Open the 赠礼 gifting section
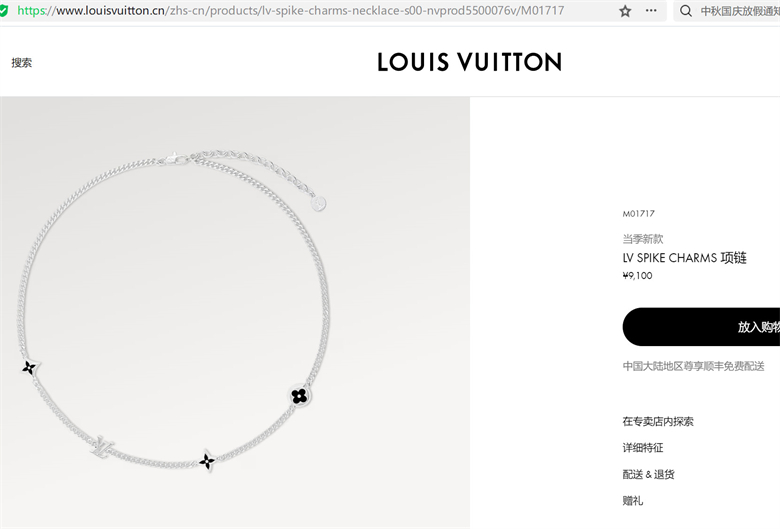This screenshot has height=529, width=780. click(633, 501)
